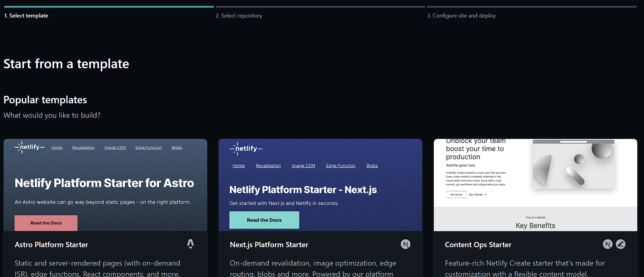The height and width of the screenshot is (277, 644).
Task: Click the Netlify Platform Starter for Astro headline
Action: coord(104,183)
